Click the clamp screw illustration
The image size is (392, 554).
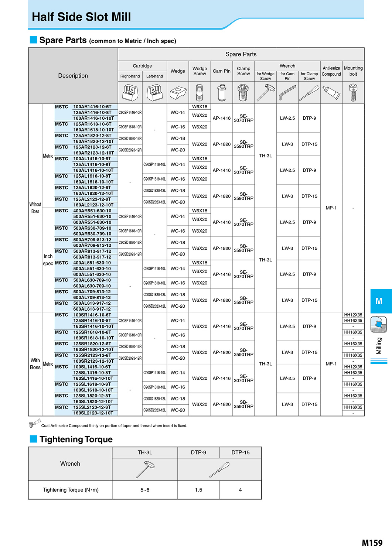pyautogui.click(x=243, y=92)
